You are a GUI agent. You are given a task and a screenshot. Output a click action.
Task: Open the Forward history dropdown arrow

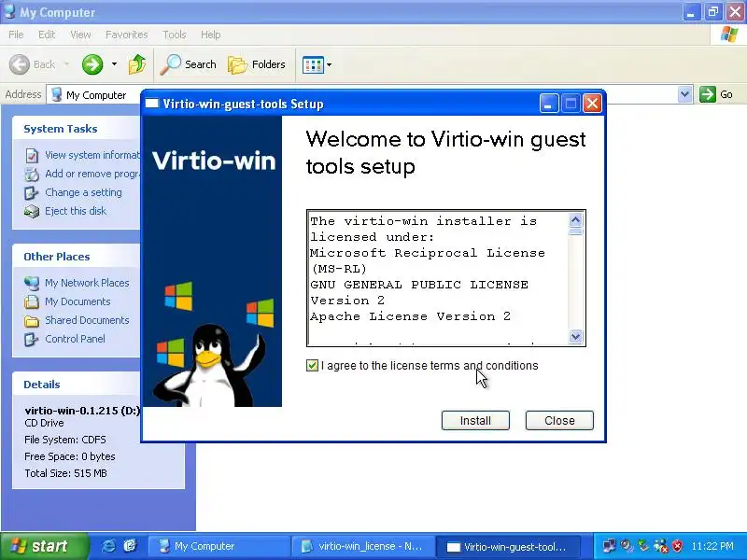pos(114,64)
